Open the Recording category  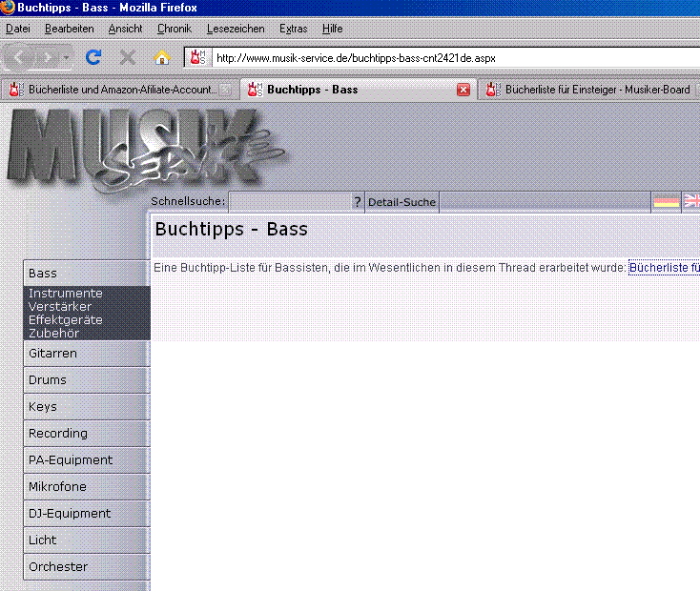coord(87,434)
